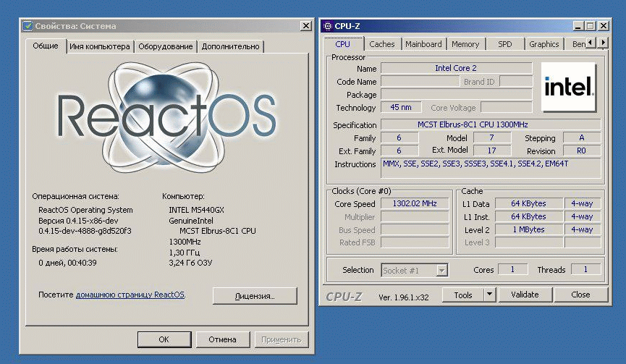Click the ReactOS Operating System text
Viewport: 626px width, 364px height.
click(85, 210)
